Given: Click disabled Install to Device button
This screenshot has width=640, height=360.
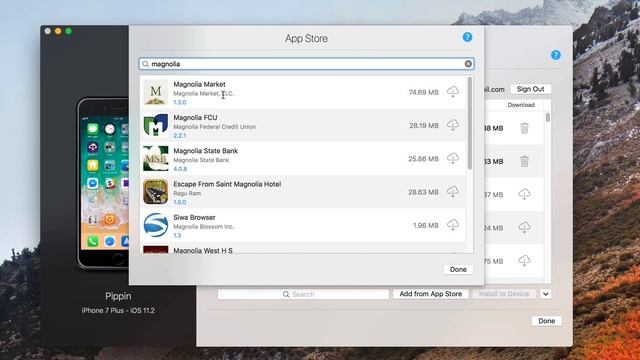Looking at the screenshot, I should click(504, 294).
